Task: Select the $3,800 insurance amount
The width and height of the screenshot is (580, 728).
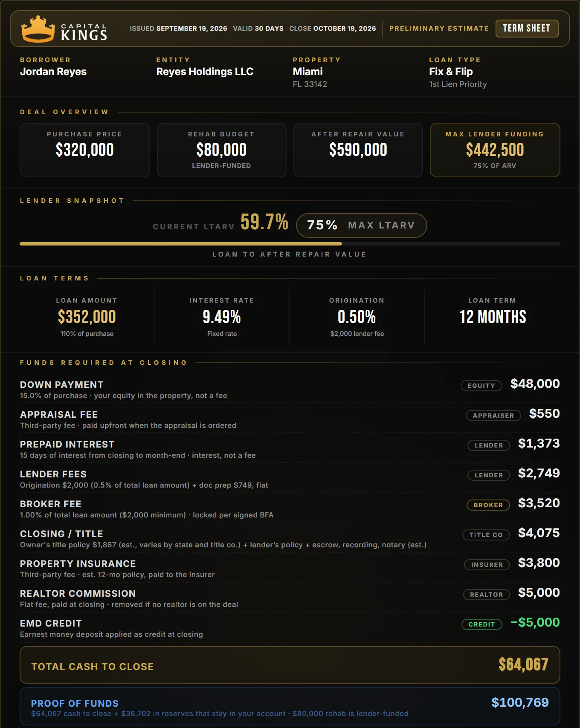Action: (x=539, y=563)
